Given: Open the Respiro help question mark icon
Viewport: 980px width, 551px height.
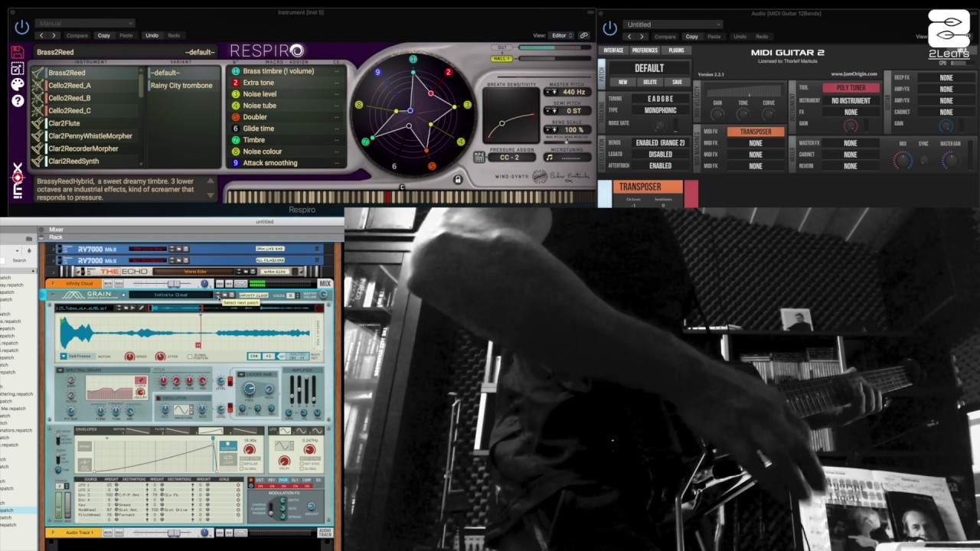Looking at the screenshot, I should [17, 100].
